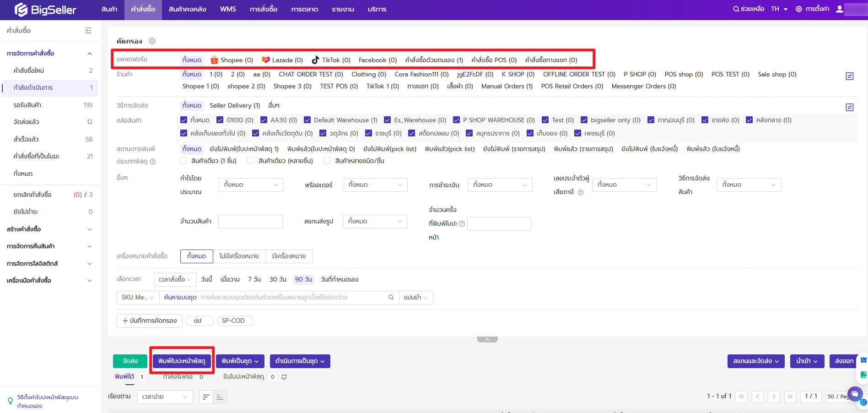Open the payment filter dropdown
This screenshot has height=413, width=868.
click(x=500, y=185)
